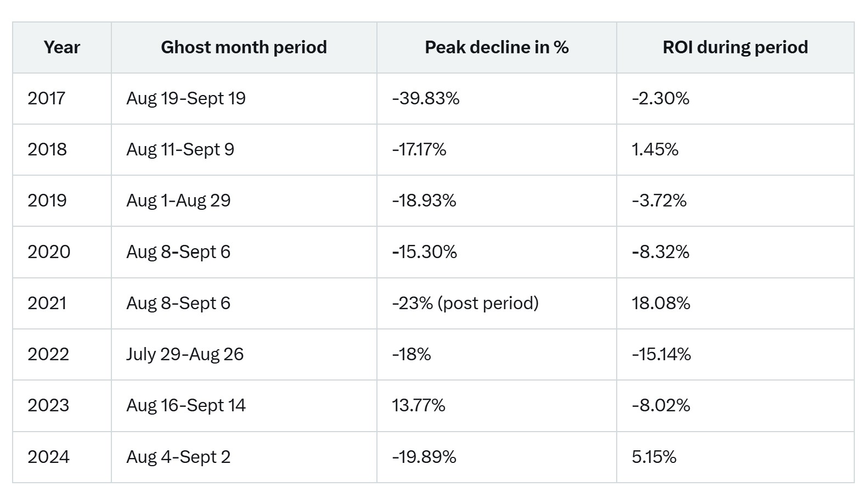
Task: Click the Ghost month period header
Action: pos(244,48)
